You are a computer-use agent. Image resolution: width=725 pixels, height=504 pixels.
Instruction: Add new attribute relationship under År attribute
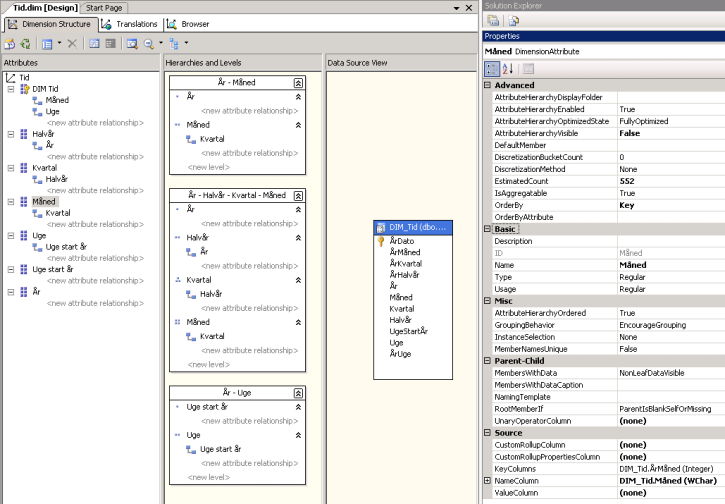(x=95, y=303)
